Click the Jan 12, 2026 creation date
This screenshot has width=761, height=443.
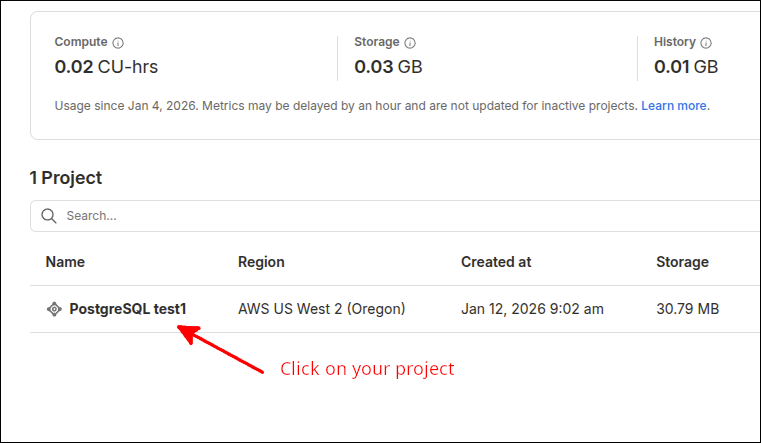[532, 309]
